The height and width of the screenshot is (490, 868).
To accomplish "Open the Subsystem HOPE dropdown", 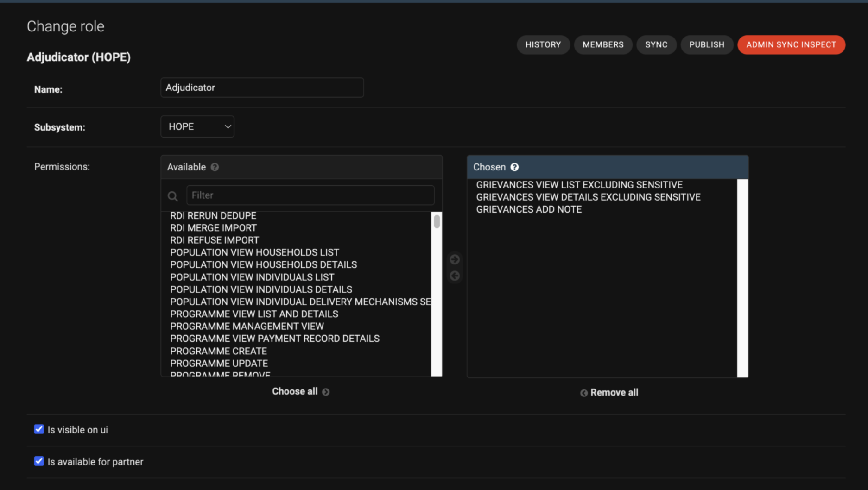I will 197,127.
